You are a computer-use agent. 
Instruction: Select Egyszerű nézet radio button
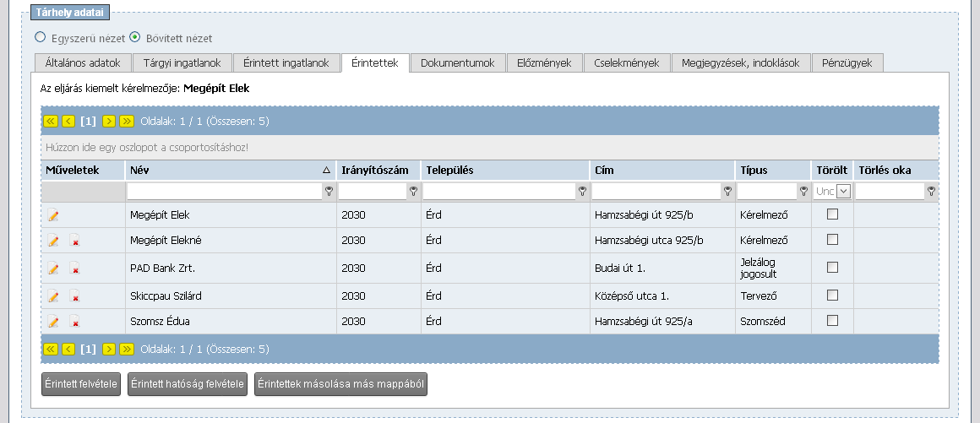tap(40, 37)
